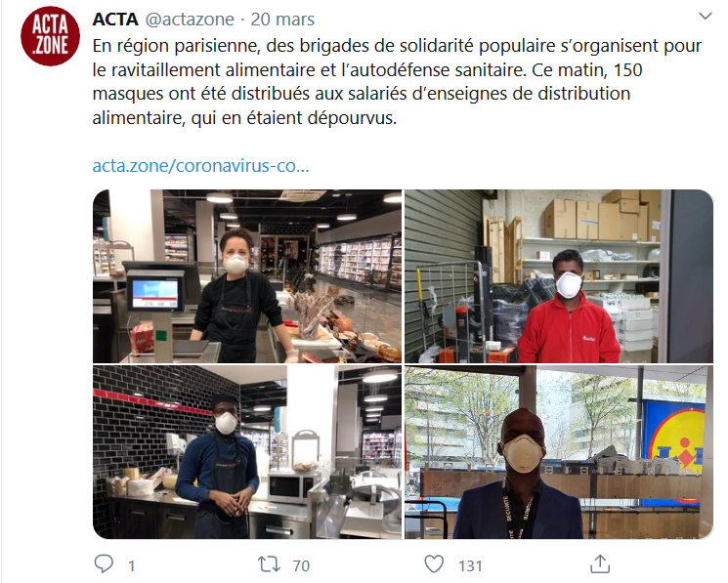The image size is (728, 583).
Task: Click the reply speech bubble icon
Action: 104,564
